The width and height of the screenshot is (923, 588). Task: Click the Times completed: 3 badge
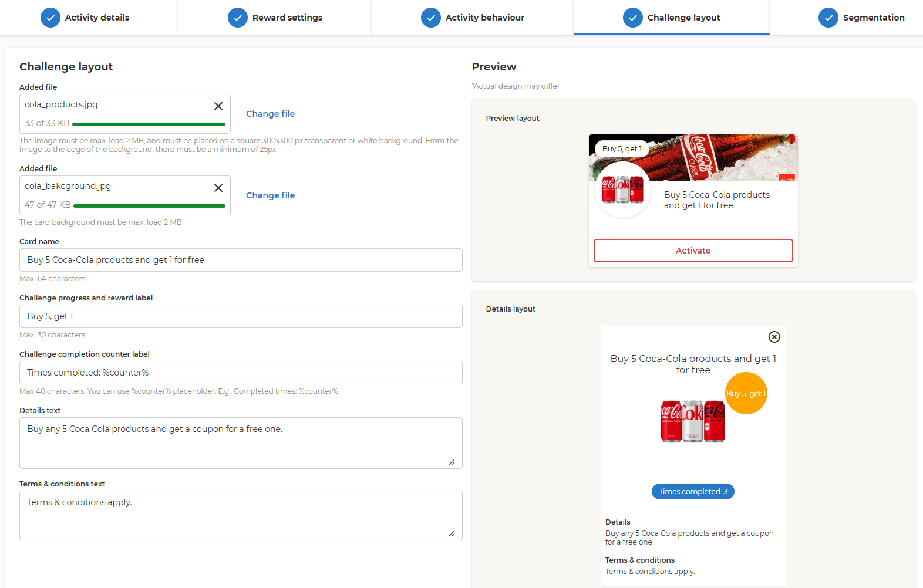[x=693, y=492]
